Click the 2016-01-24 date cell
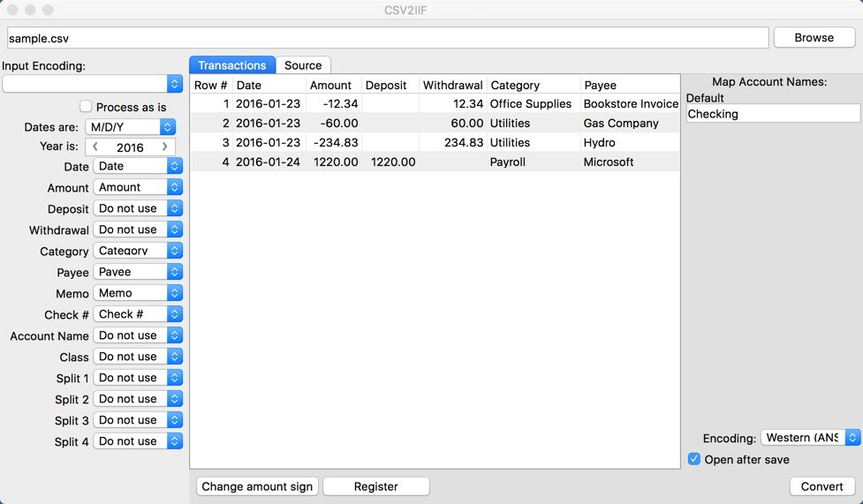Screen dimensions: 863x504 [269, 162]
